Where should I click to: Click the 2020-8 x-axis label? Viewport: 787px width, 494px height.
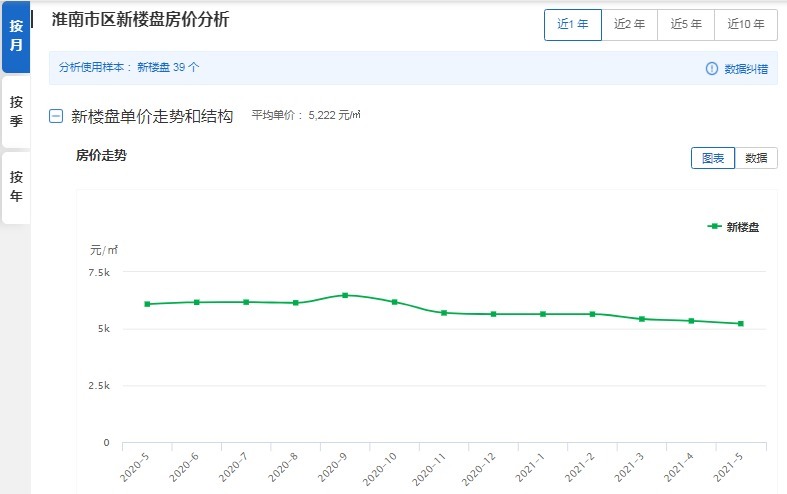pos(283,467)
